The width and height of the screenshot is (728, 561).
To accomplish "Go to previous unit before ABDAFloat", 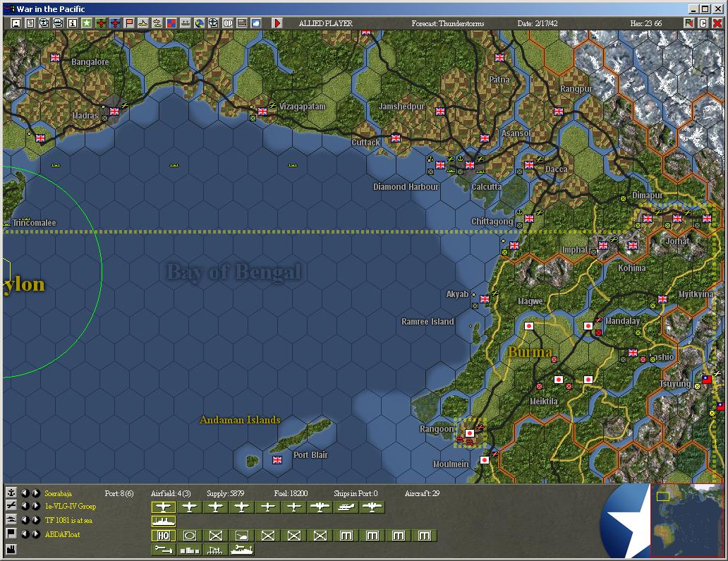I will 25,534.
